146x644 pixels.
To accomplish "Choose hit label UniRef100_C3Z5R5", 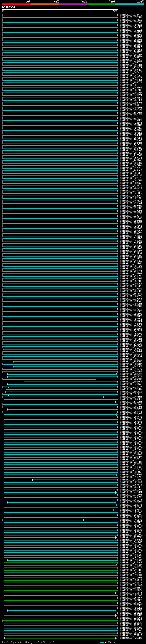I will (x=131, y=605).
